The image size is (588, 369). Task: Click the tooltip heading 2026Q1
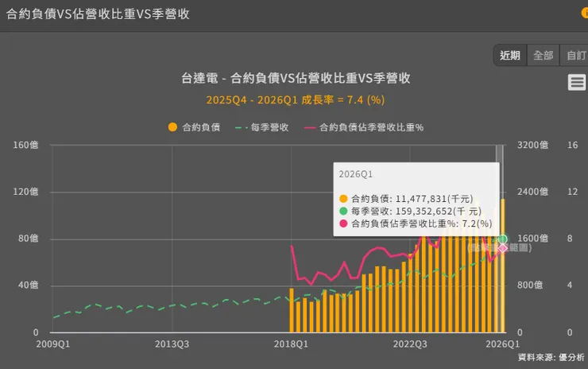(x=355, y=174)
